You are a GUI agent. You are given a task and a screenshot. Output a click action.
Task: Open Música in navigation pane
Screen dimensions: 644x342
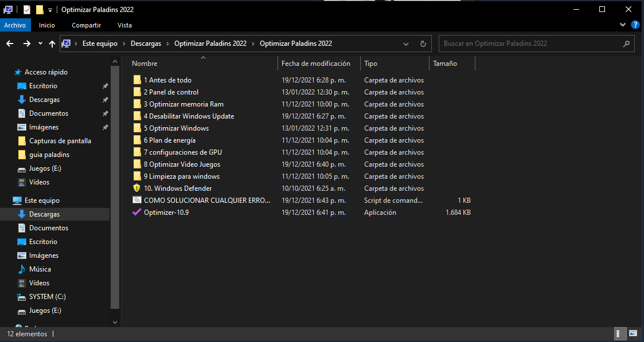(x=40, y=269)
